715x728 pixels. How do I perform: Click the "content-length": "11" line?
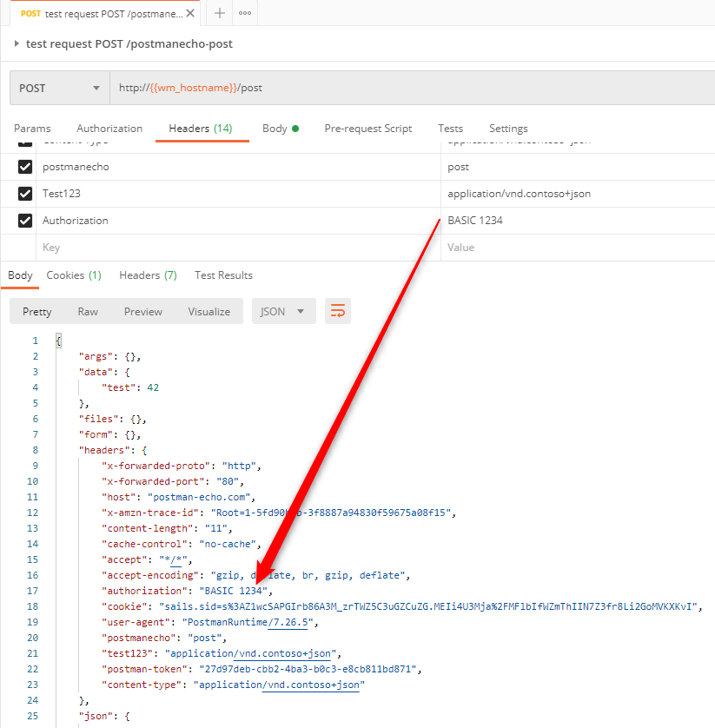(167, 528)
